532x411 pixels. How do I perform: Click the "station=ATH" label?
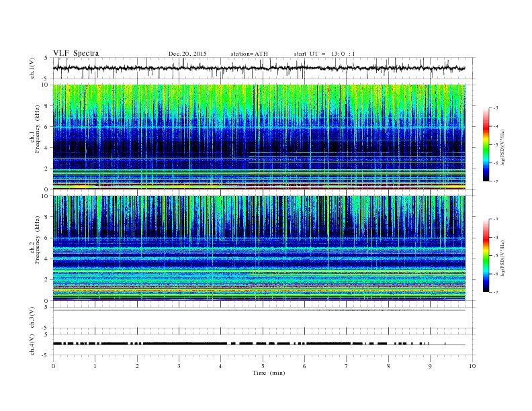(x=249, y=54)
